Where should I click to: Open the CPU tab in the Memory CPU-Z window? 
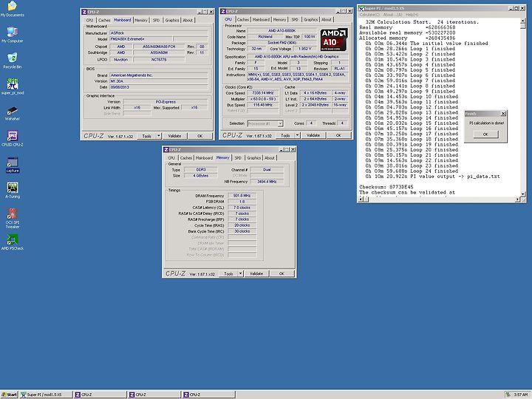pyautogui.click(x=171, y=158)
